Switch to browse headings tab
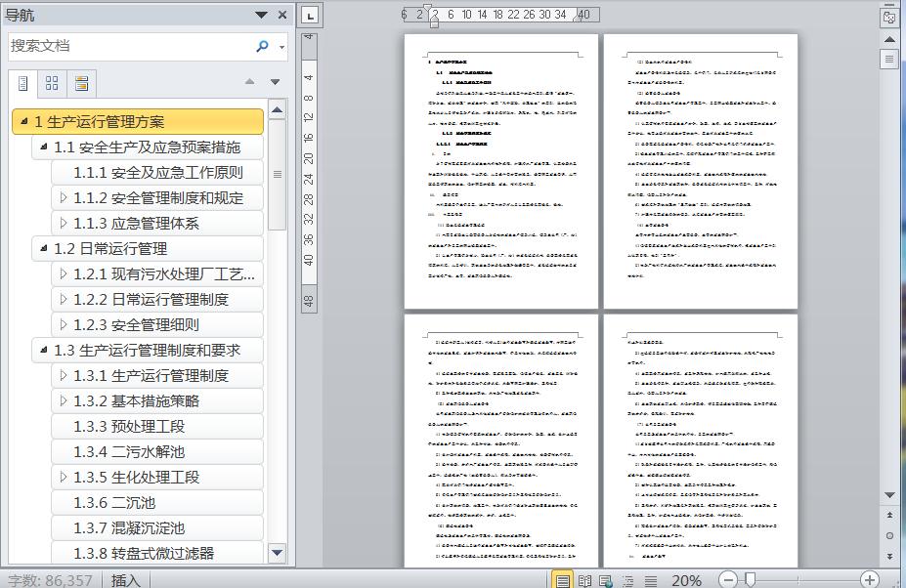 pyautogui.click(x=23, y=83)
